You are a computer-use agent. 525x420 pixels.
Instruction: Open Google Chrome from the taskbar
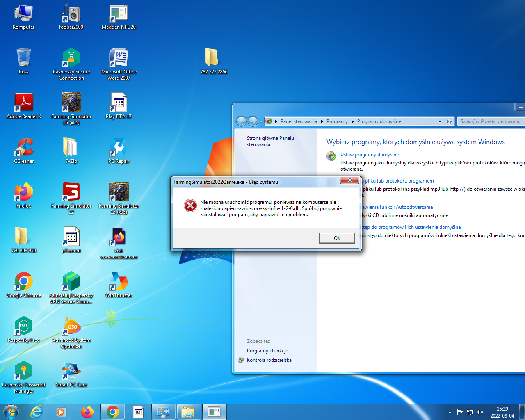[x=112, y=412]
